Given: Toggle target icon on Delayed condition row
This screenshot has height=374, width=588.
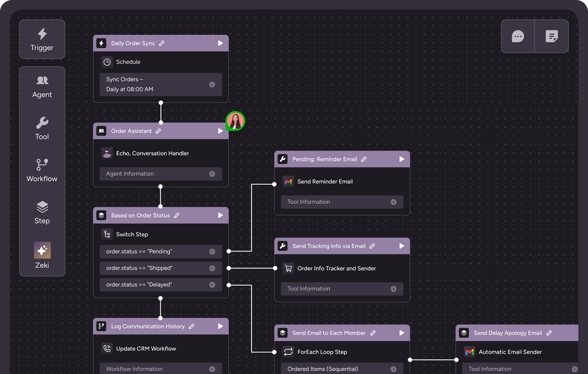Looking at the screenshot, I should [212, 285].
